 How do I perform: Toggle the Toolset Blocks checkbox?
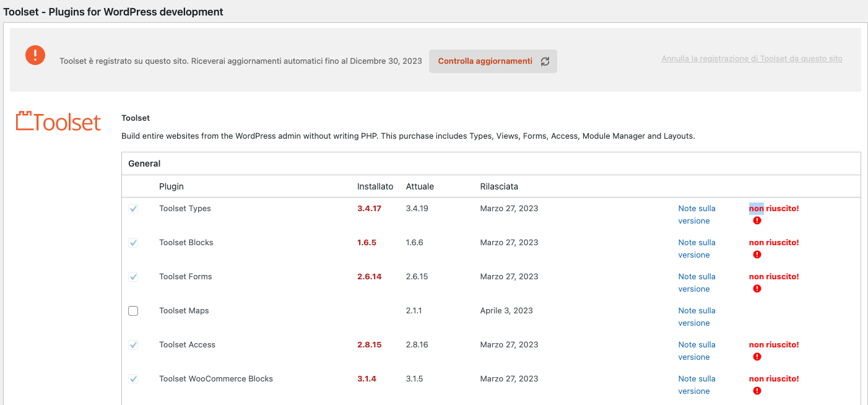[133, 243]
